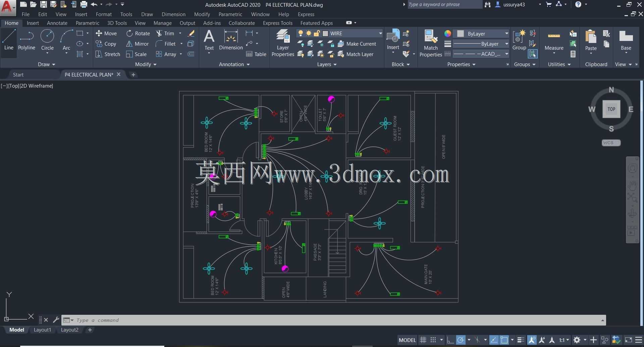Select the Dimension tool

(231, 40)
